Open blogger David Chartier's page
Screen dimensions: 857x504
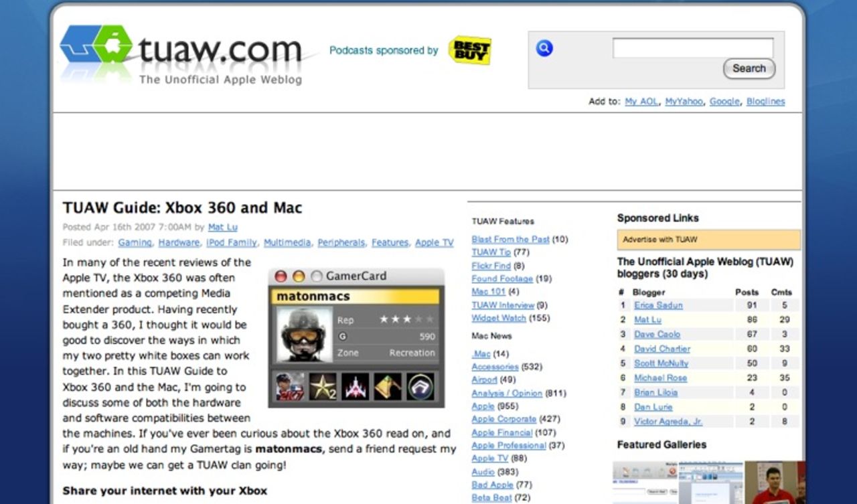coord(662,349)
